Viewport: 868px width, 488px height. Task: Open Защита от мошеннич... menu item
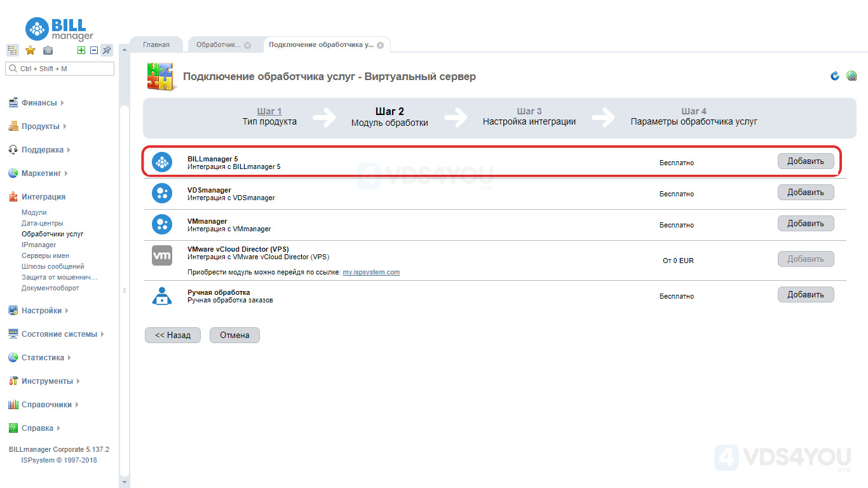[x=60, y=277]
